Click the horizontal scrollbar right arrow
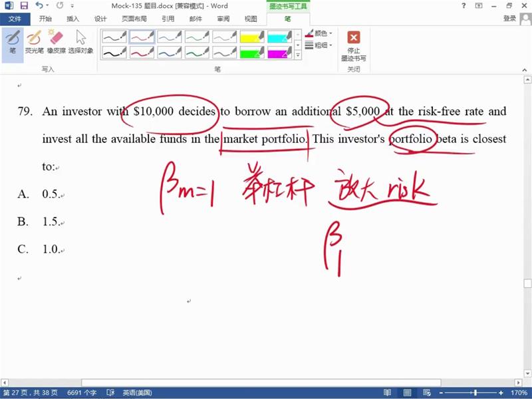 click(x=518, y=382)
